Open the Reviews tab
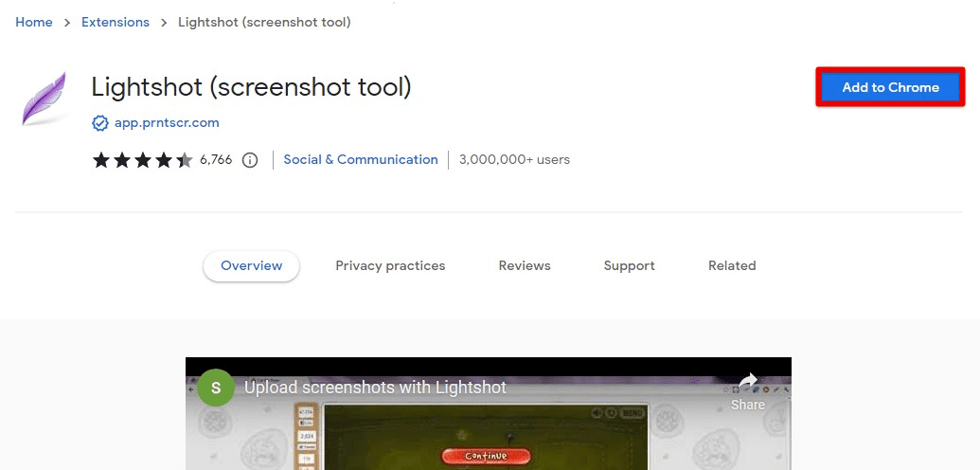 [x=525, y=265]
